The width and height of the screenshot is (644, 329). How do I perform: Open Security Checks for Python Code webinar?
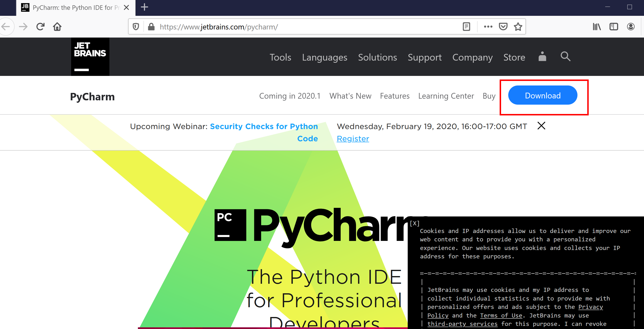pos(264,132)
